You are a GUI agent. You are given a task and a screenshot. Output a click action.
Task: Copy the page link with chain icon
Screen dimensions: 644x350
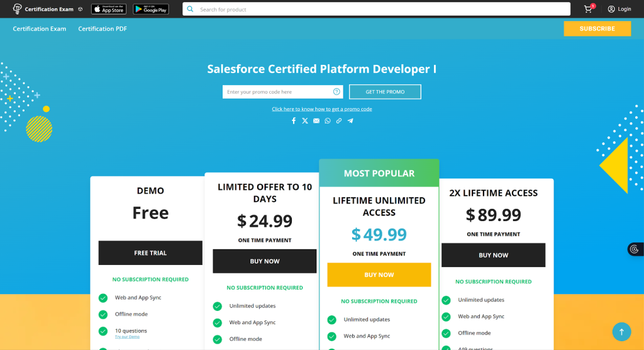tap(339, 121)
